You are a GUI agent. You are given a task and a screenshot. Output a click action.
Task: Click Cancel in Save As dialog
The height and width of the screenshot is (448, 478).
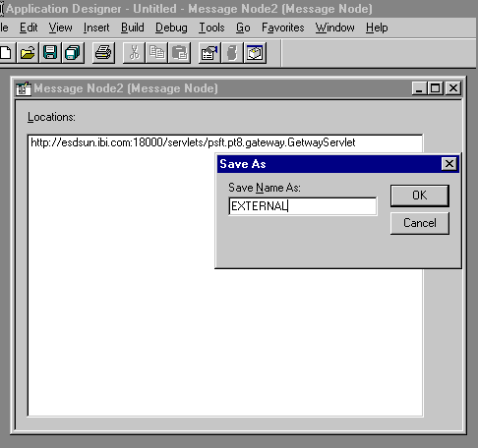coord(420,223)
